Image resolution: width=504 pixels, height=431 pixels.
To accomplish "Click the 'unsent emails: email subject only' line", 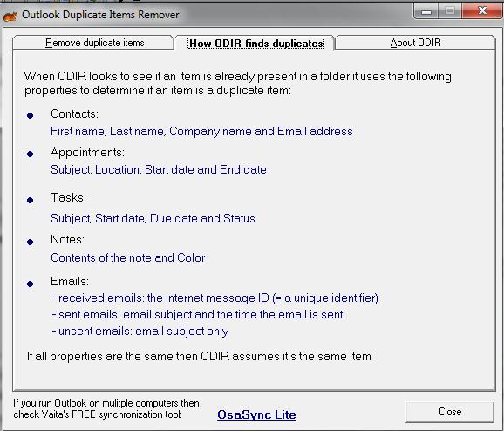I will tap(140, 332).
